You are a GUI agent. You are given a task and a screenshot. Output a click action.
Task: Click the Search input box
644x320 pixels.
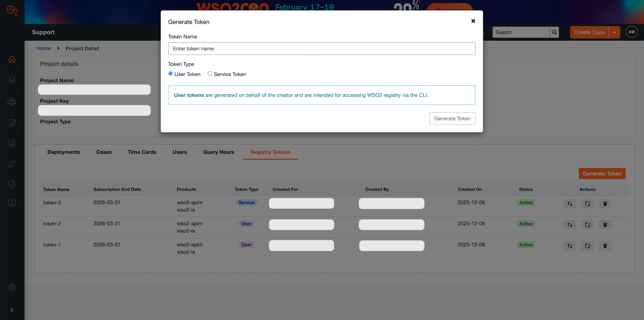click(521, 32)
